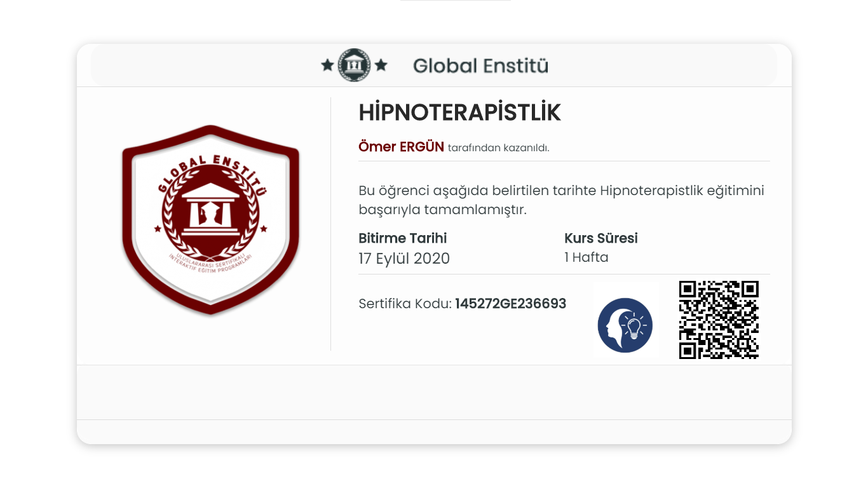868x488 pixels.
Task: Click the 'tarafından kazanıldı' text
Action: (499, 148)
